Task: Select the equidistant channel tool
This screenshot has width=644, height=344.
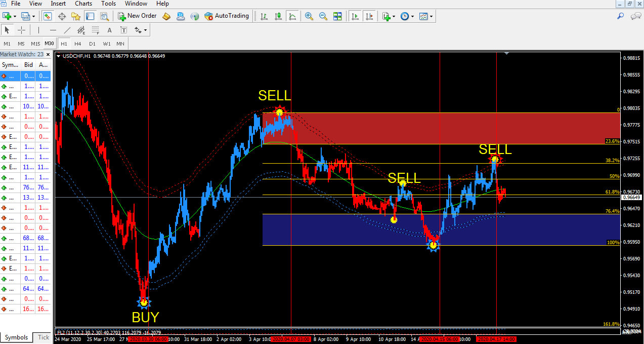Action: coord(81,30)
